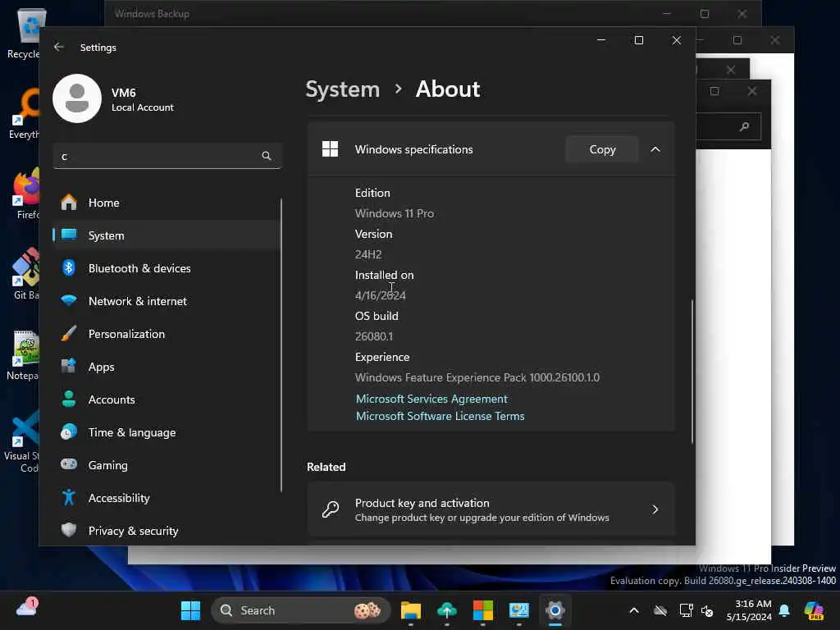Click the Settings gear in the taskbar
This screenshot has width=840, height=630.
coord(555,610)
